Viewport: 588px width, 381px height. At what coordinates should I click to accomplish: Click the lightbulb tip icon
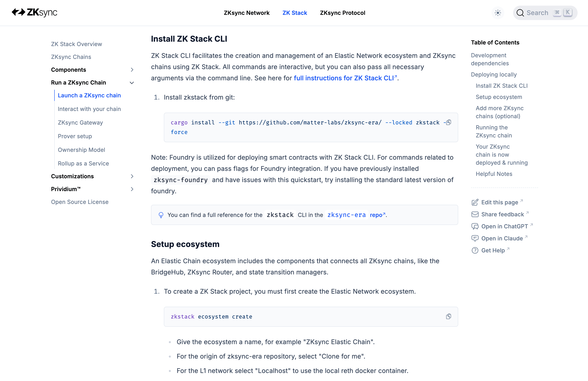(x=161, y=215)
